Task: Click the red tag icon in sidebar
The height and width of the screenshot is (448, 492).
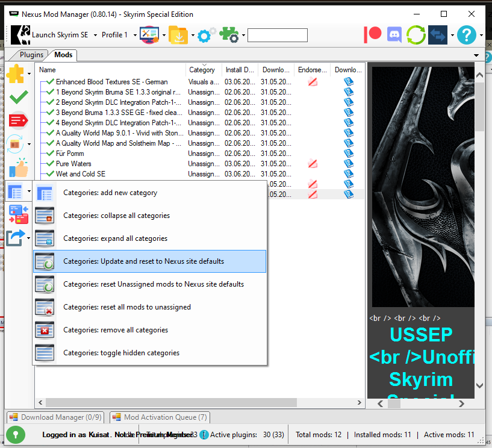Action: coord(19,120)
